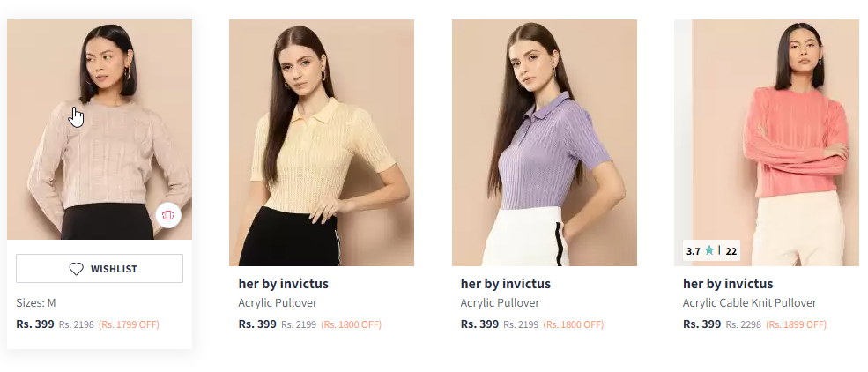
Task: Open the beige cable knit sweater image
Action: 100,130
